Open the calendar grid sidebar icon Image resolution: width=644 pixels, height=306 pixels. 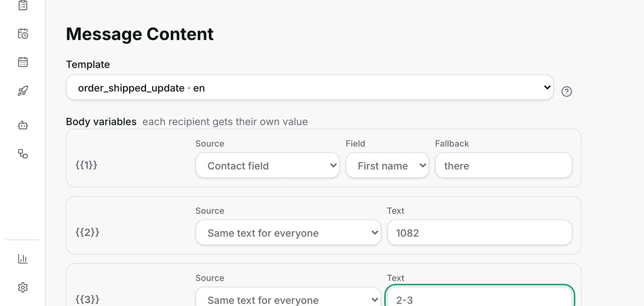[23, 62]
